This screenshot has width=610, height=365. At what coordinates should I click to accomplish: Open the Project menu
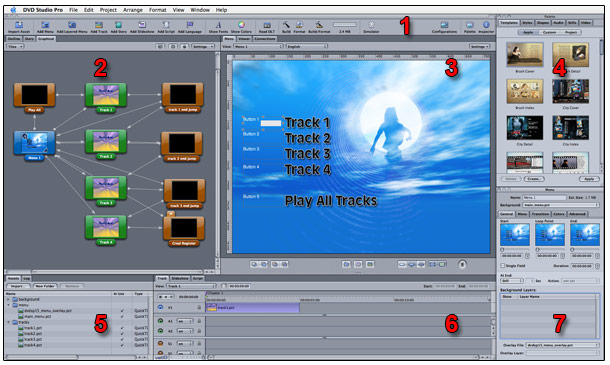pos(108,10)
